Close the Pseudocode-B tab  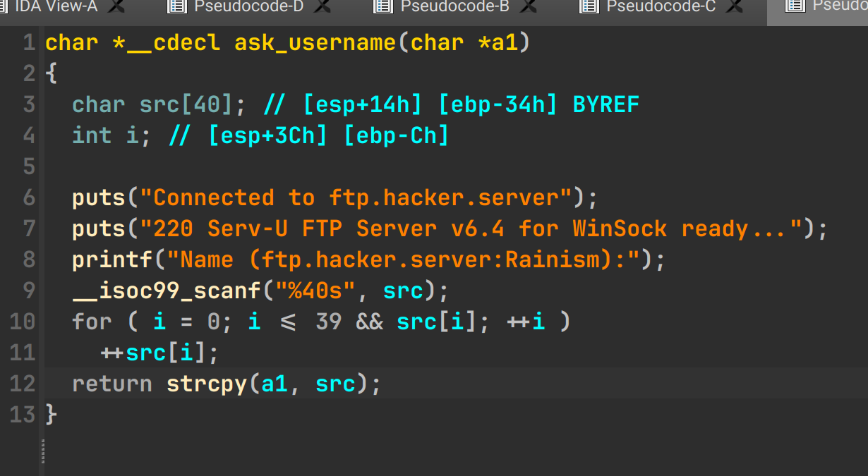[528, 6]
